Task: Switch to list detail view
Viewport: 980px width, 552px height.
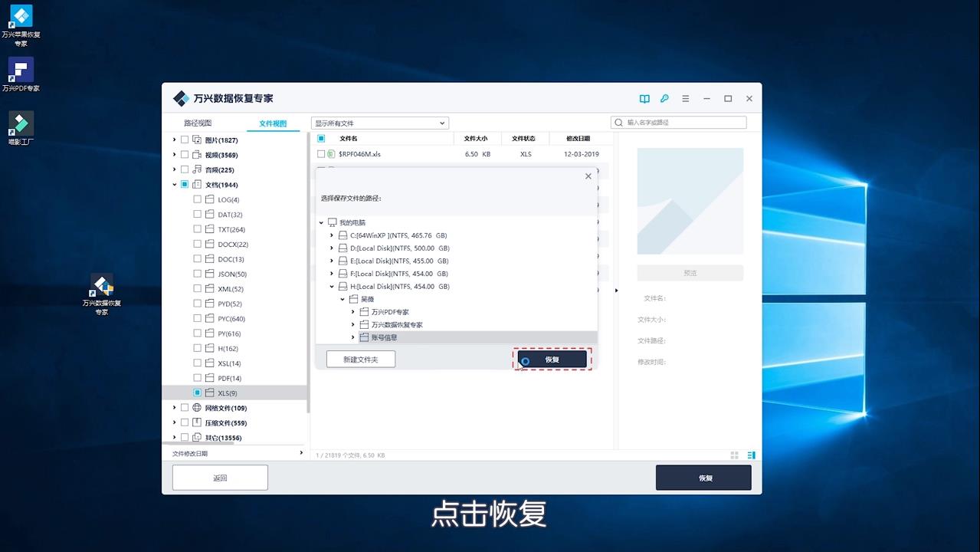Action: click(x=751, y=455)
